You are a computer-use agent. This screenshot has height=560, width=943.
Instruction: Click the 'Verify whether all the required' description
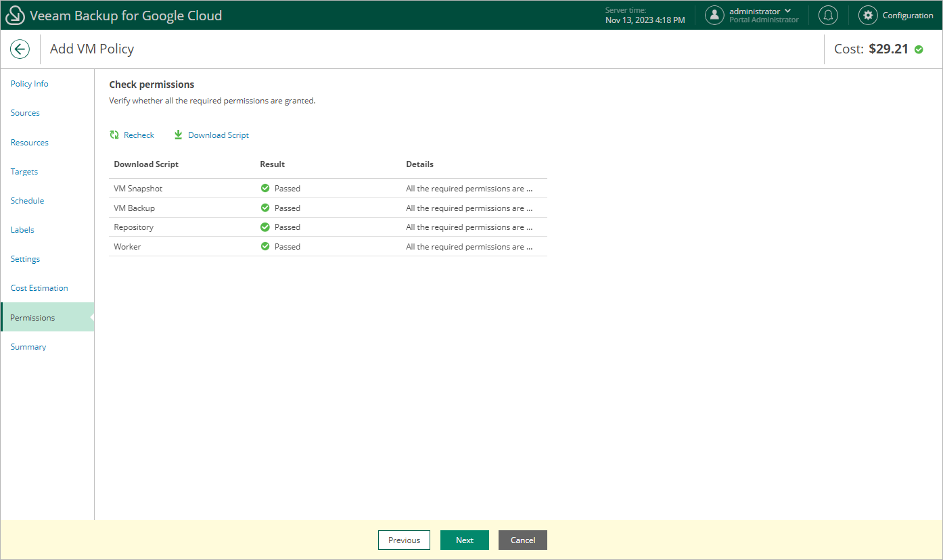point(212,101)
